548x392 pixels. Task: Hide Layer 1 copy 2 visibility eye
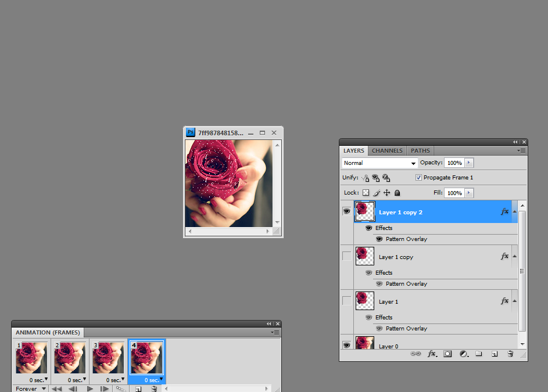(x=347, y=212)
